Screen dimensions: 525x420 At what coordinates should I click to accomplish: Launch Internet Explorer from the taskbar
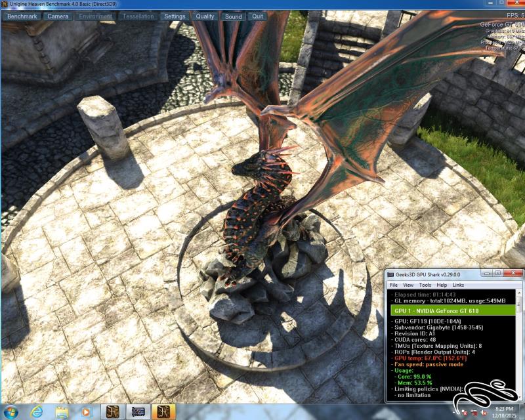[37, 411]
